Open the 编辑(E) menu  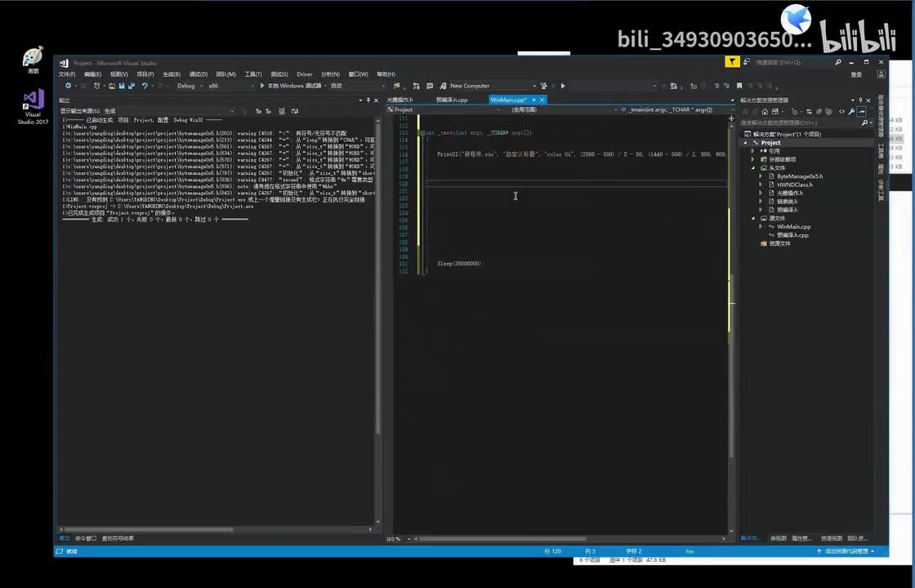coord(92,74)
